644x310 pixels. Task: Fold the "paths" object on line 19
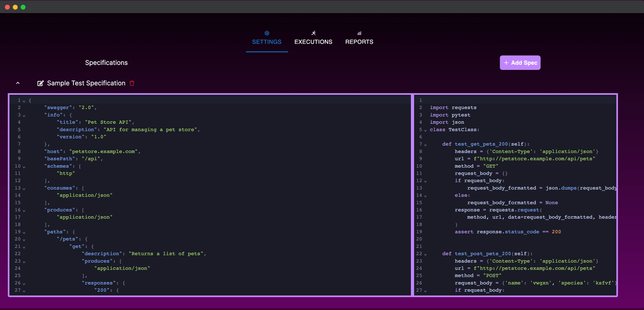[x=24, y=232]
